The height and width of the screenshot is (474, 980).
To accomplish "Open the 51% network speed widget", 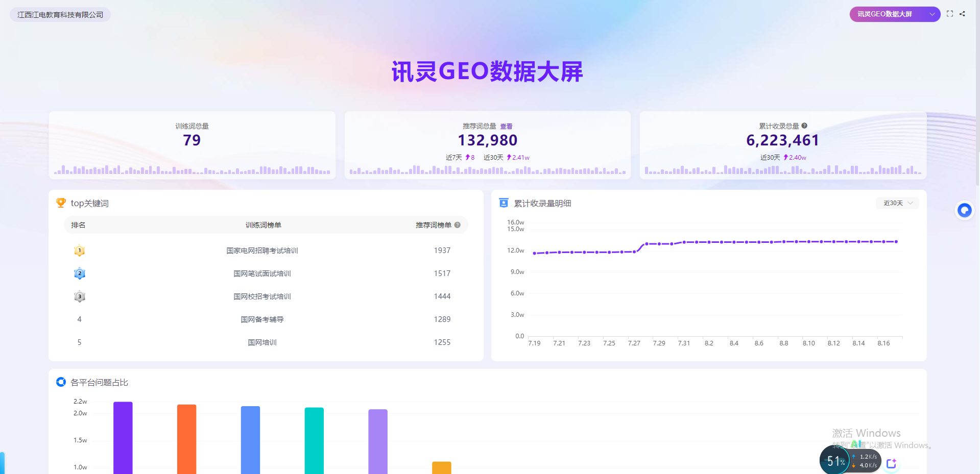I will tap(850, 461).
